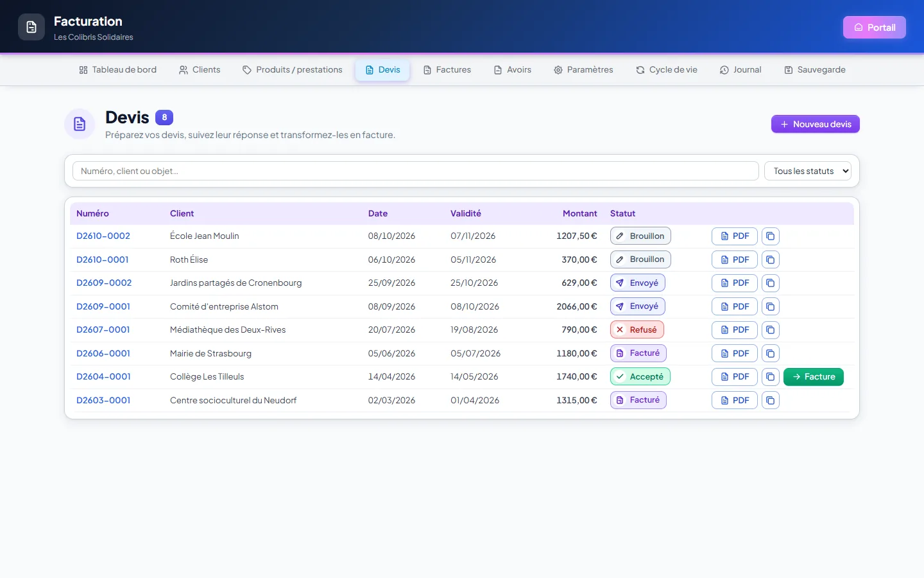
Task: Open Paramètres settings tab
Action: click(584, 70)
